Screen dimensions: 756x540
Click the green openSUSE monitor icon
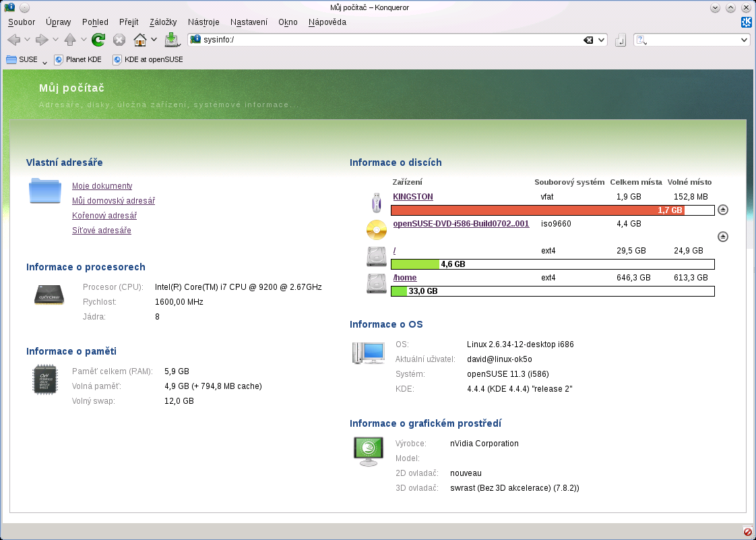(x=369, y=451)
